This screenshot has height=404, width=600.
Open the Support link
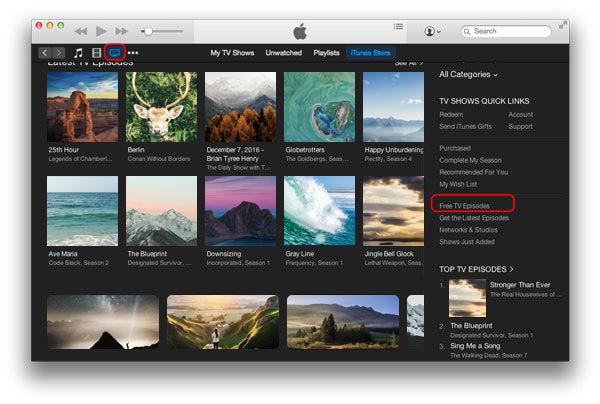(520, 126)
